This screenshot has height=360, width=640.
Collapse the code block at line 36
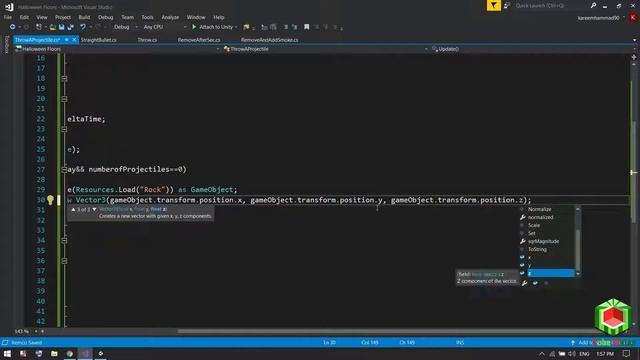[64, 261]
